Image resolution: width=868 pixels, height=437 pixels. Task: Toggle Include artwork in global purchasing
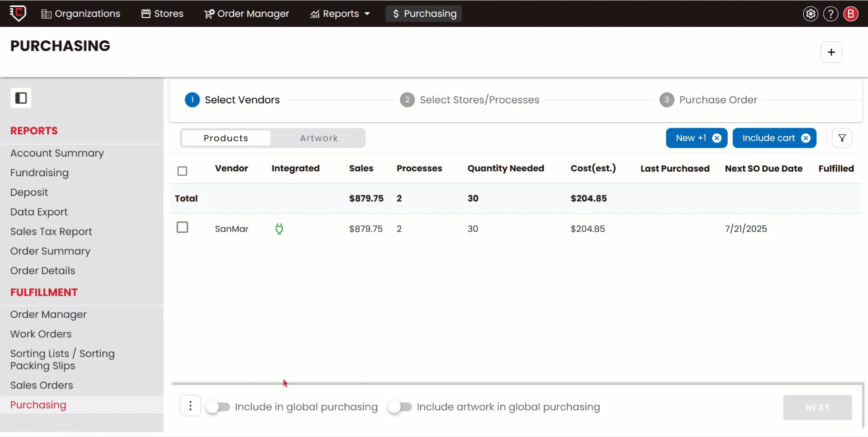click(400, 407)
